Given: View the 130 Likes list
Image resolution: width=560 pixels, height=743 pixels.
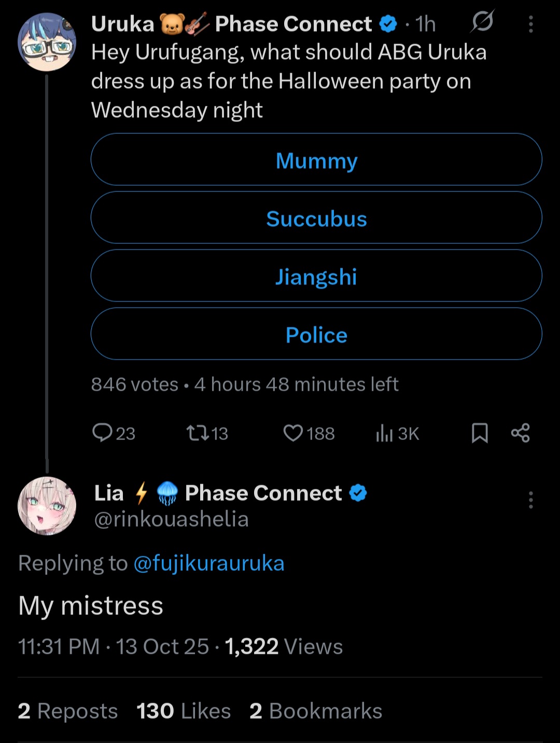Looking at the screenshot, I should tap(184, 711).
